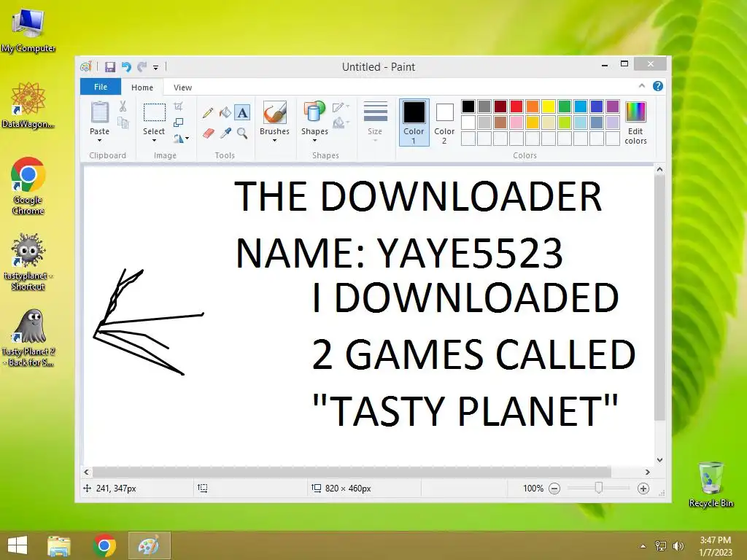Select the Tasty Planet 2 desktop icon
This screenshot has width=747, height=560.
point(28,338)
